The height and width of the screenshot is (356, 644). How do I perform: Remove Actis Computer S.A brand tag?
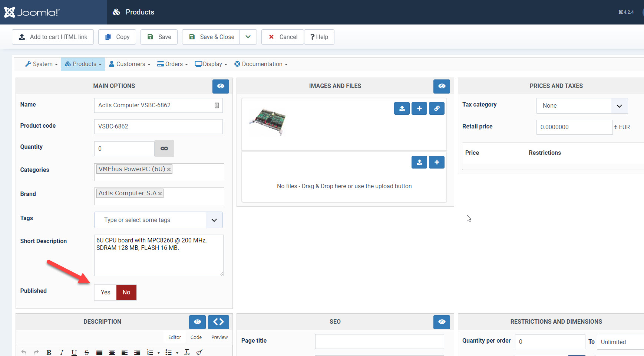tap(160, 194)
